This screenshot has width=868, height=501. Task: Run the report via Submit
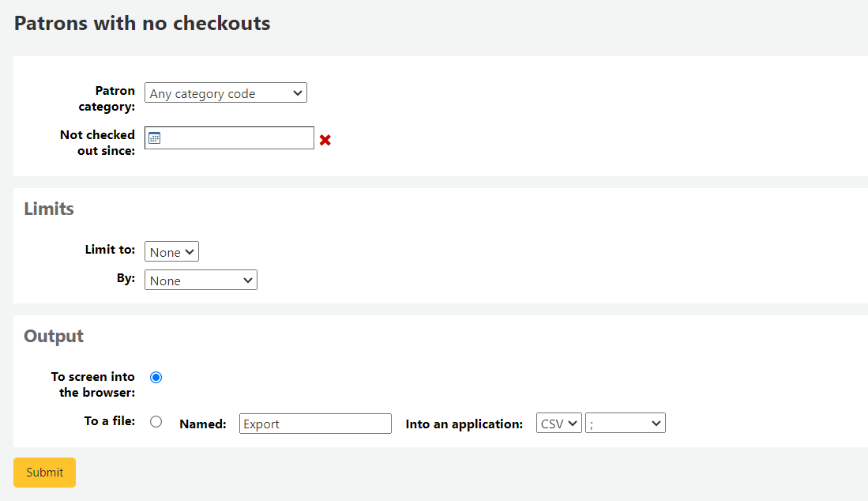(x=44, y=472)
